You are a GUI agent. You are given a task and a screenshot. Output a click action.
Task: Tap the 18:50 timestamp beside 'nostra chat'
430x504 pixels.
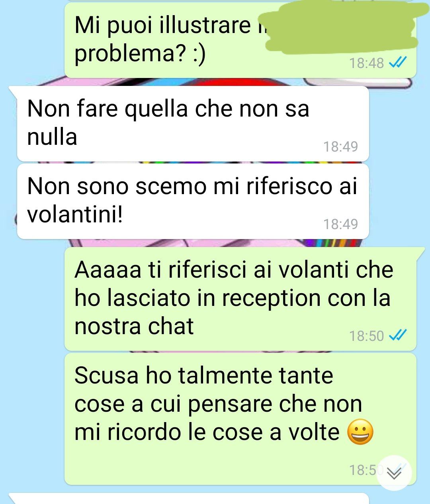[x=366, y=336]
